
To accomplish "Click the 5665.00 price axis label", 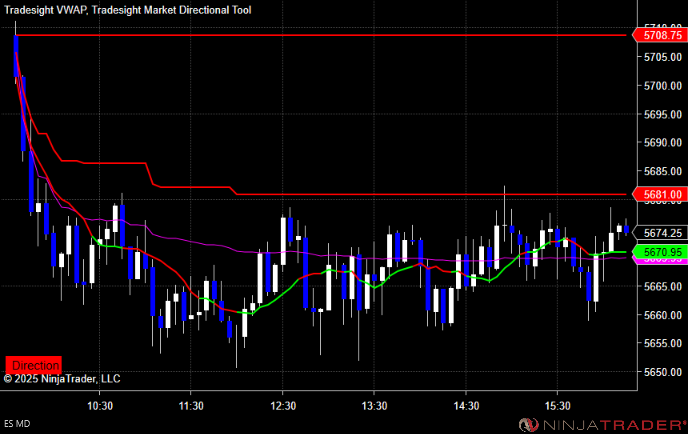I will coord(663,286).
